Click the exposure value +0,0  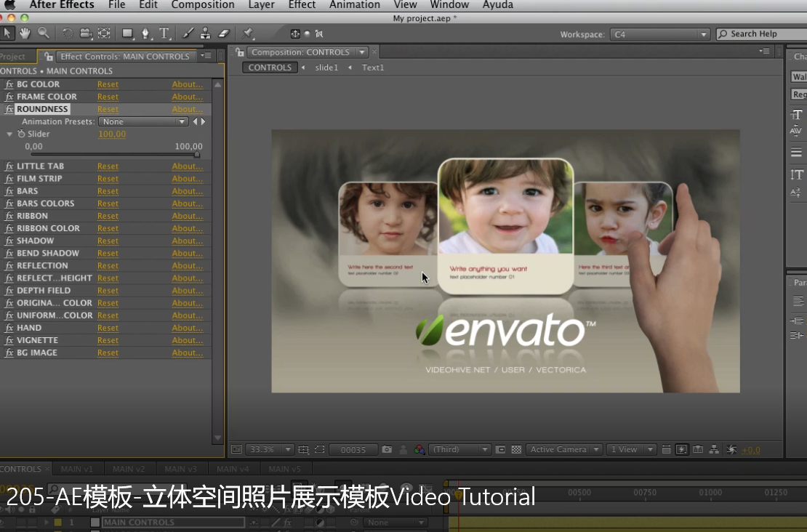tap(751, 450)
